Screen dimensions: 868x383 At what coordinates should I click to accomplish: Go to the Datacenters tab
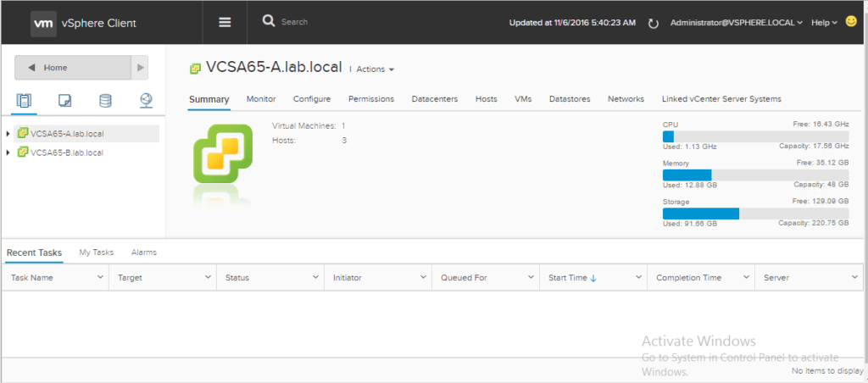[x=435, y=99]
